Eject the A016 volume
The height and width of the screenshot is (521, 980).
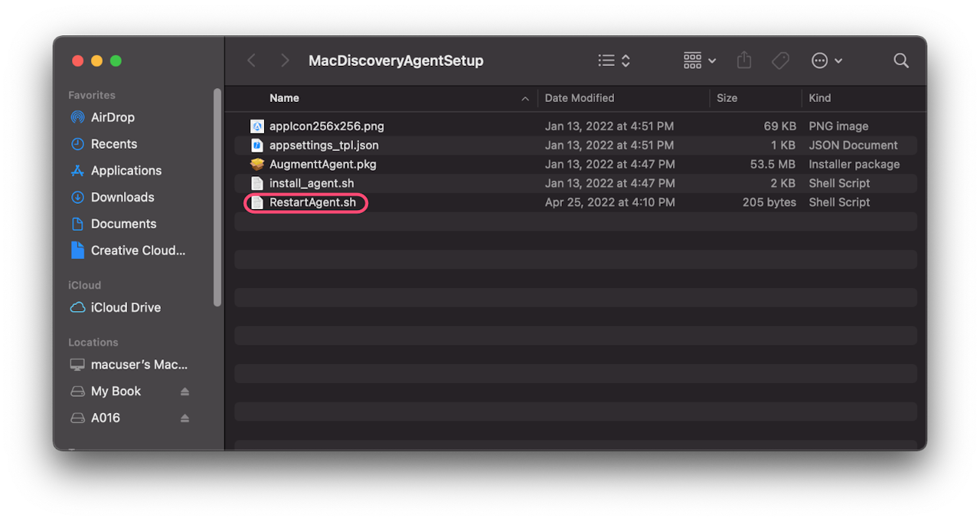185,418
